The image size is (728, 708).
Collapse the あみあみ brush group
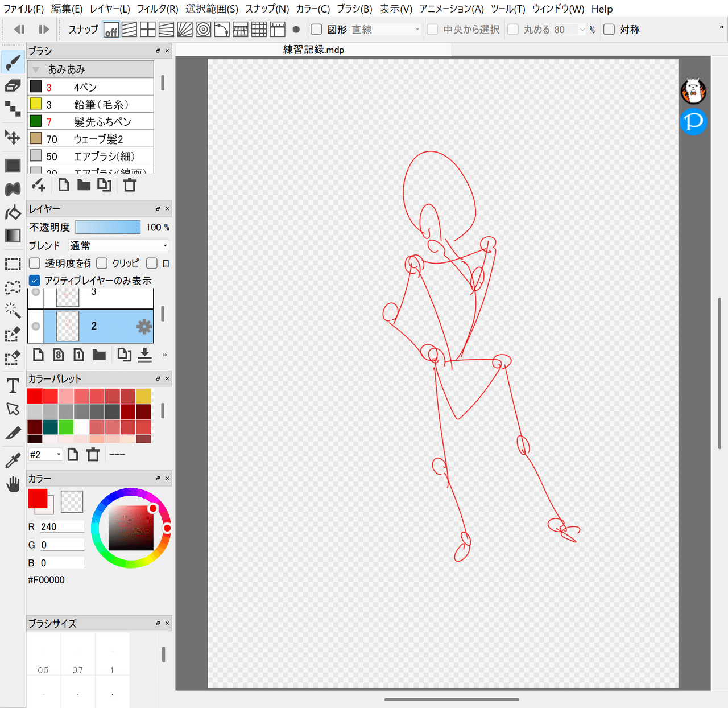pos(36,69)
